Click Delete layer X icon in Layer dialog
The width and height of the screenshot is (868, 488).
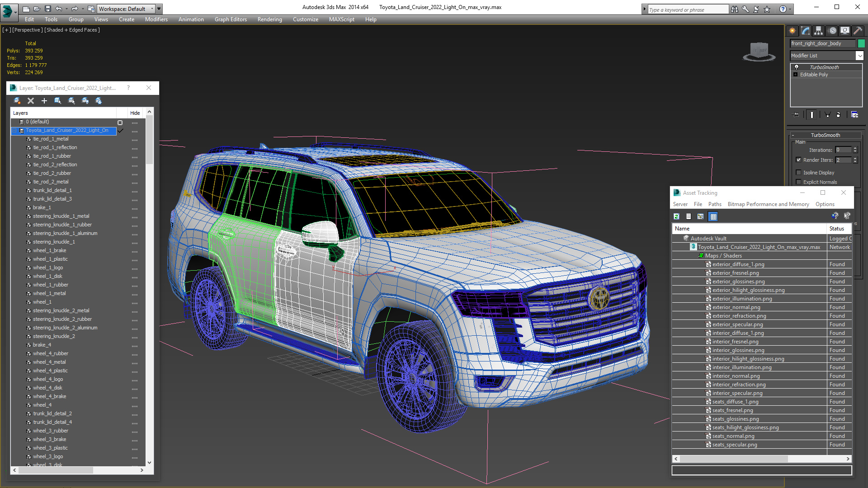point(31,101)
